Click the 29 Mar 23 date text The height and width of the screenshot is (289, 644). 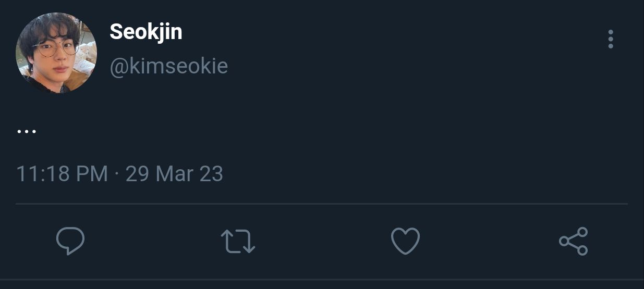[x=174, y=173]
